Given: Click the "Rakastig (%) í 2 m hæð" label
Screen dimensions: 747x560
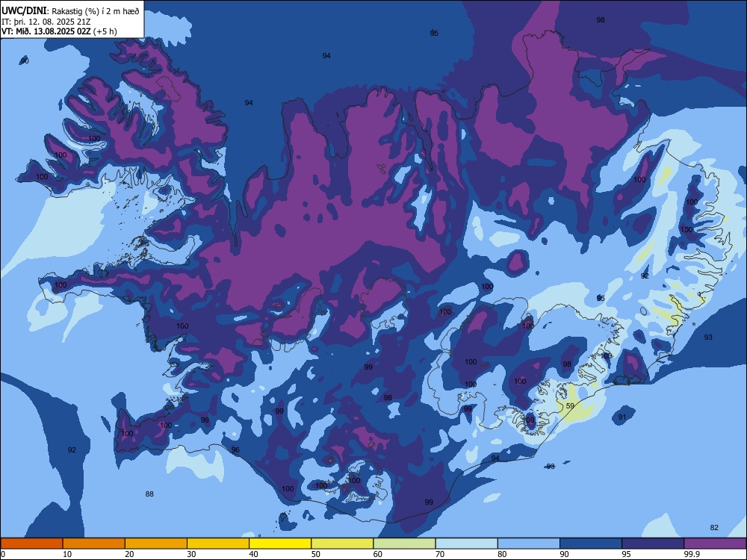Looking at the screenshot, I should pos(96,11).
